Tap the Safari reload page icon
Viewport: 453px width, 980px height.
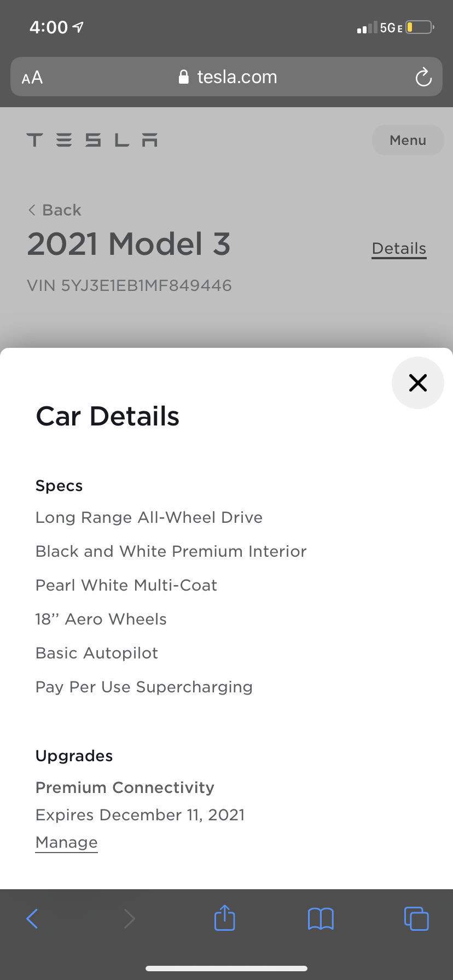click(x=423, y=77)
